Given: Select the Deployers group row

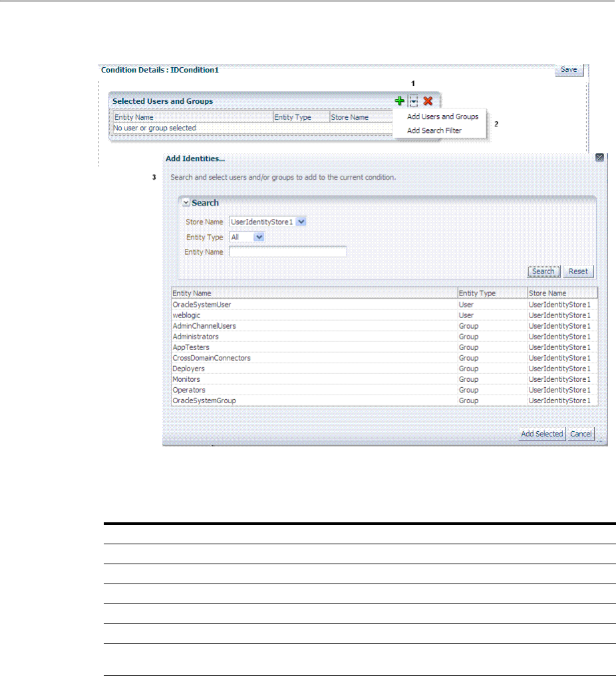Looking at the screenshot, I should tap(385, 369).
